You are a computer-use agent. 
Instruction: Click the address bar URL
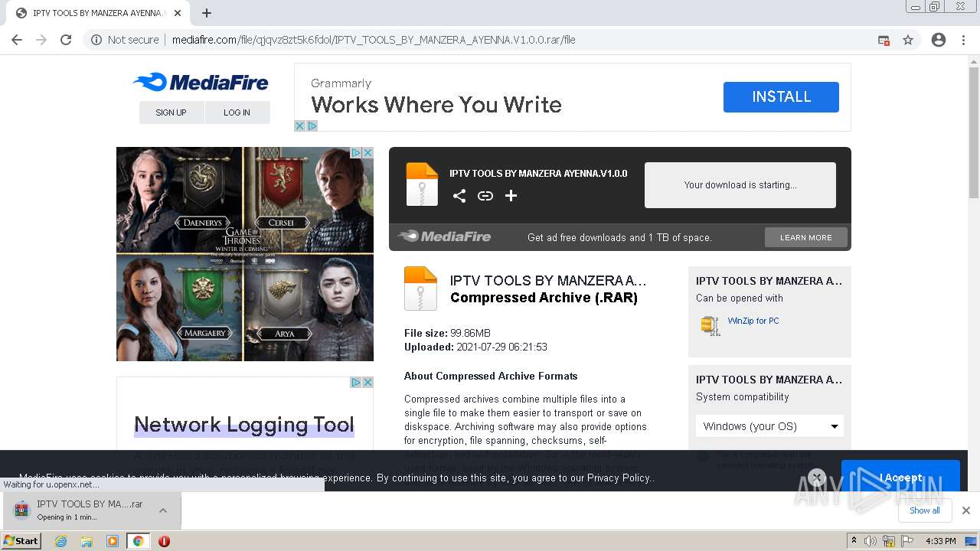point(374,40)
